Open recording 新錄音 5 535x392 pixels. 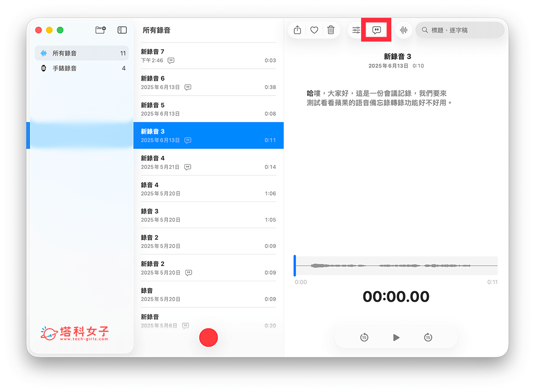[209, 109]
